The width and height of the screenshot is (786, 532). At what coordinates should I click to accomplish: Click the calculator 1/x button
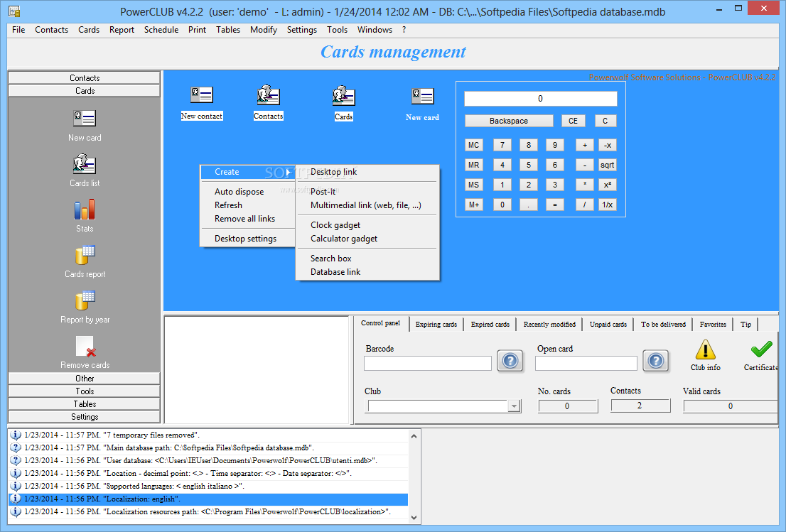(x=607, y=205)
